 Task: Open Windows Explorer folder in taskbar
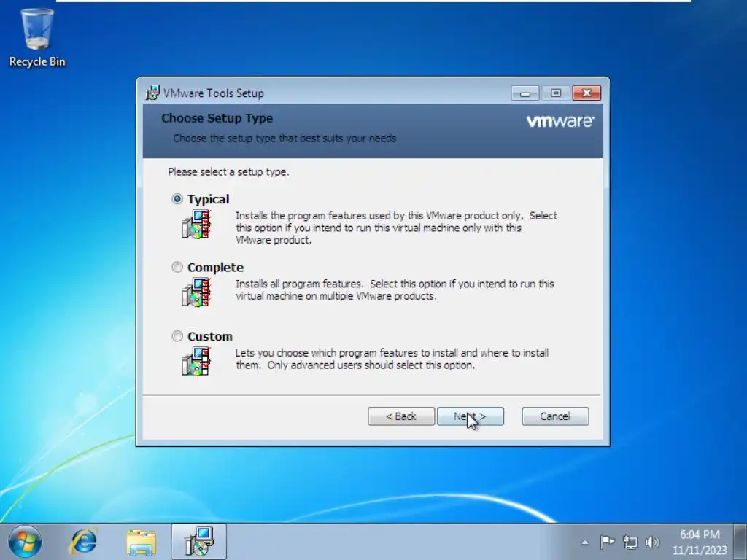pyautogui.click(x=141, y=542)
